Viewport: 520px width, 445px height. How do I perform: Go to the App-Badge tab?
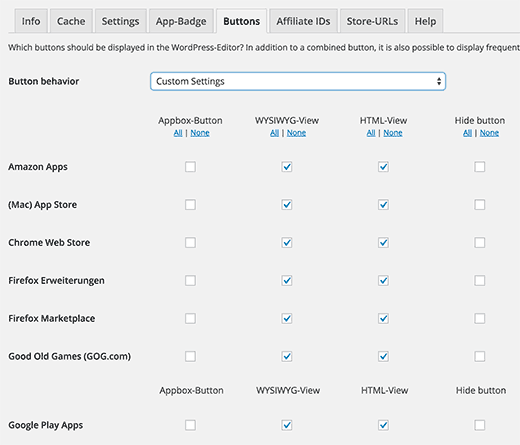pos(181,21)
